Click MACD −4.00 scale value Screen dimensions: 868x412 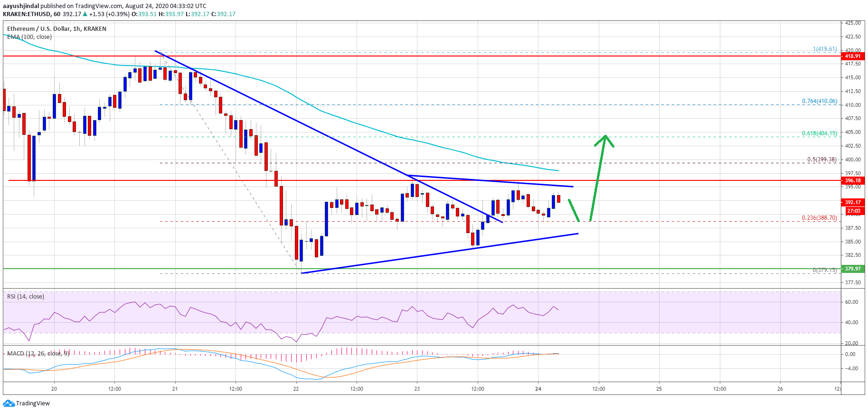coord(851,368)
